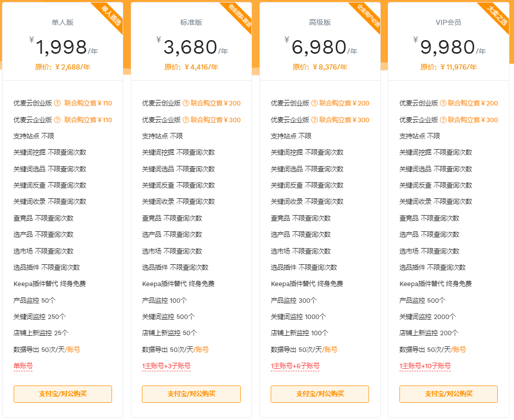Click 1主账号+3子账号 link in 标准版

(166, 366)
